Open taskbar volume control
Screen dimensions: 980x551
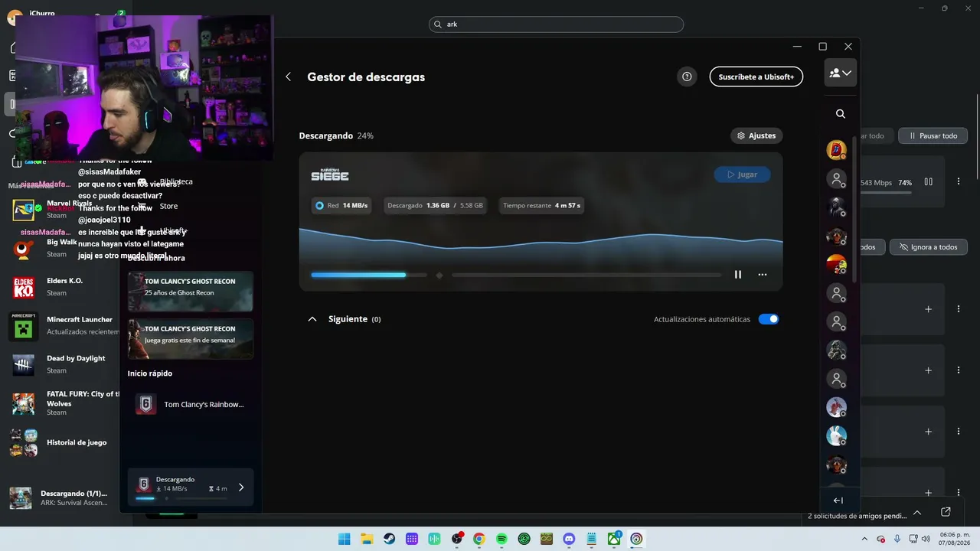(926, 539)
